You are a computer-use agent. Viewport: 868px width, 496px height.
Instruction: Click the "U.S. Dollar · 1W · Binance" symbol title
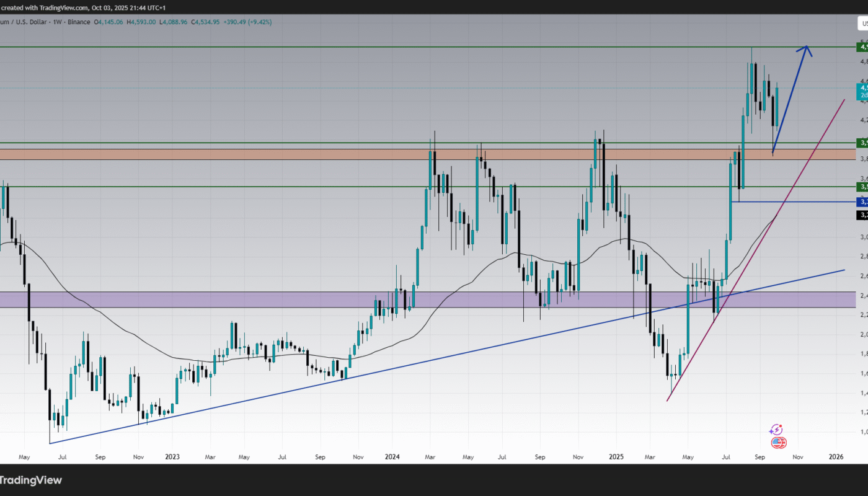pyautogui.click(x=47, y=22)
